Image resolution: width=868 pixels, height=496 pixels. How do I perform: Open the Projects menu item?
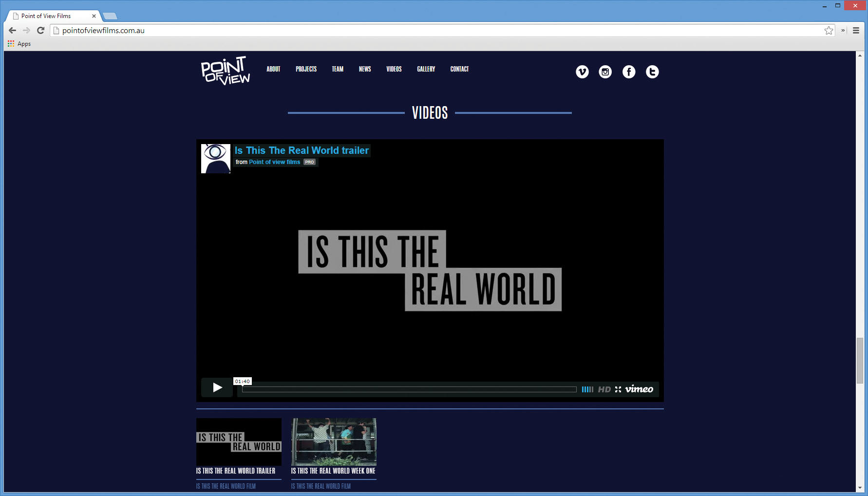click(x=306, y=69)
